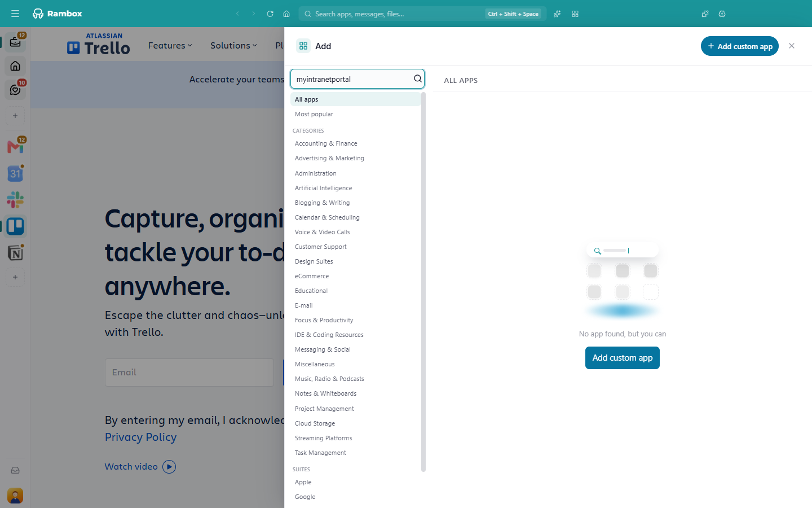Open the user profile avatar

tap(15, 496)
